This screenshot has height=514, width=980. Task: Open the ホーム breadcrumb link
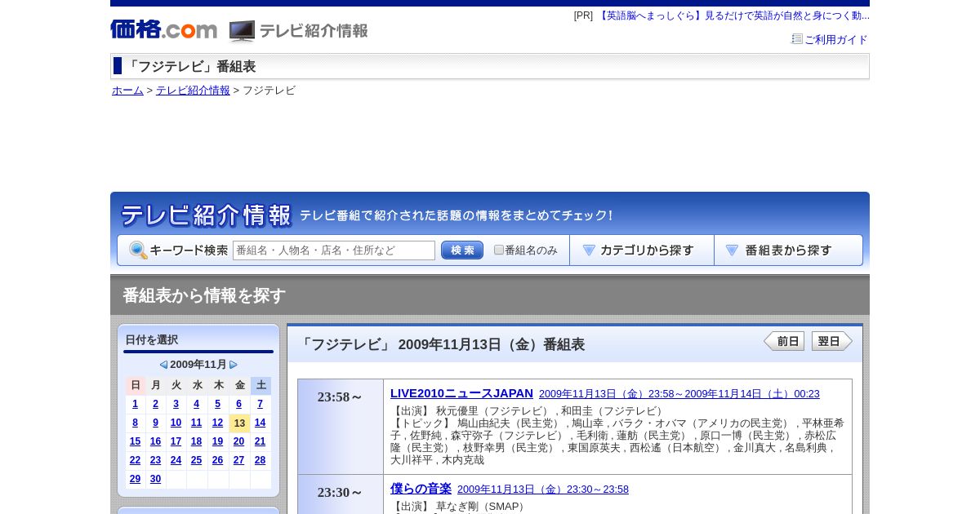(x=127, y=91)
